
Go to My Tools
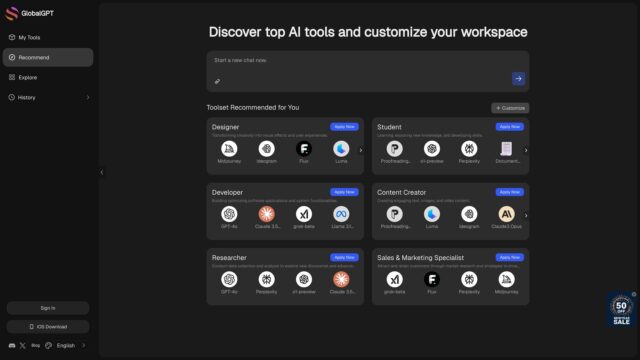click(48, 38)
